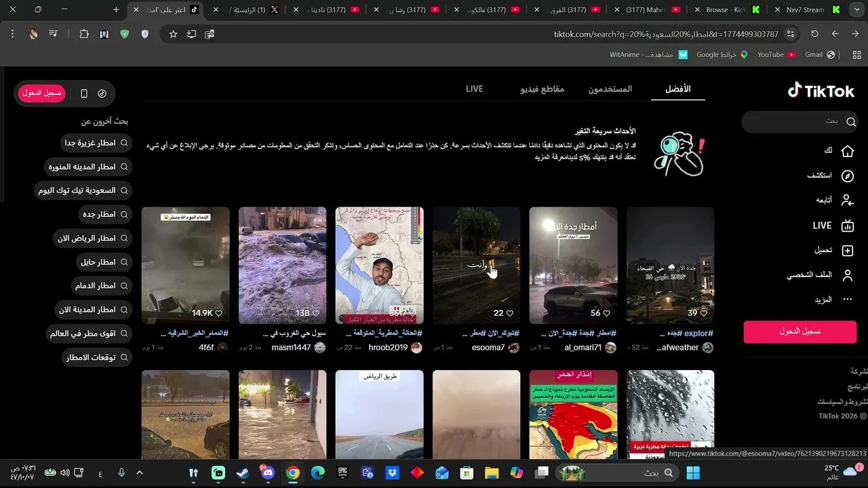Image resolution: width=868 pixels, height=488 pixels.
Task: Click the green shield extension icon
Action: [x=124, y=34]
